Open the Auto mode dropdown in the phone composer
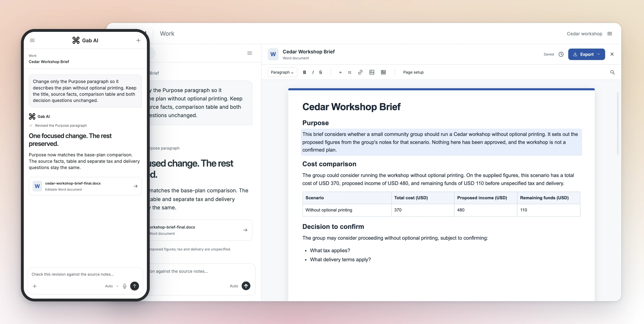The width and height of the screenshot is (644, 324). [111, 286]
